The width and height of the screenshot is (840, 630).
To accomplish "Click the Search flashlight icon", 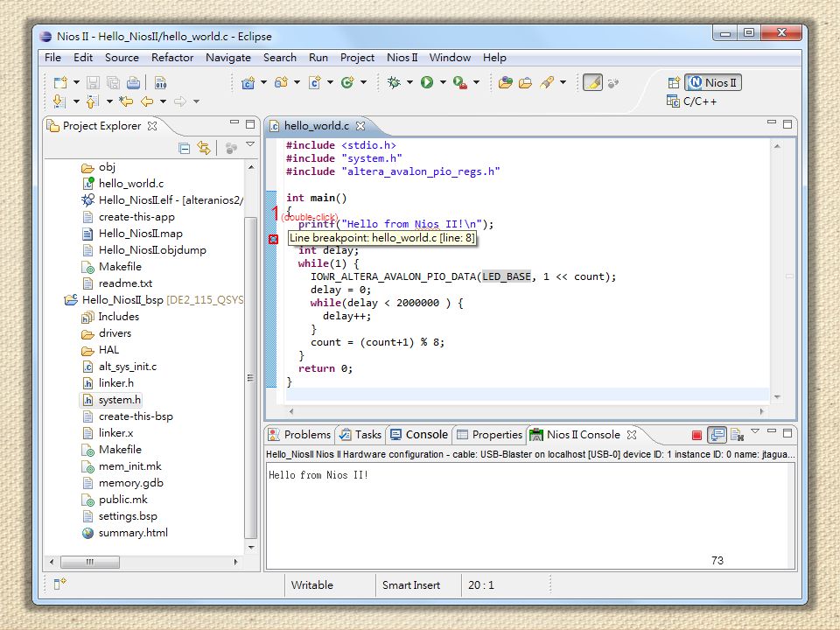I will click(x=547, y=82).
